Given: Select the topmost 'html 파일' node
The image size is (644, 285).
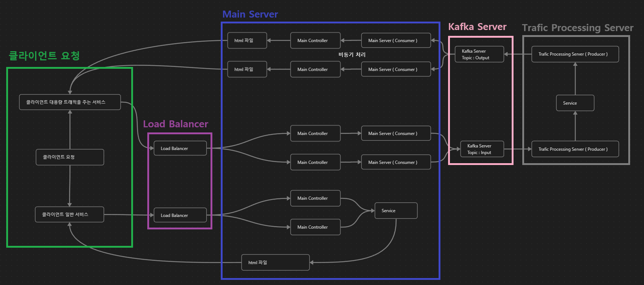Looking at the screenshot, I should pyautogui.click(x=247, y=40).
